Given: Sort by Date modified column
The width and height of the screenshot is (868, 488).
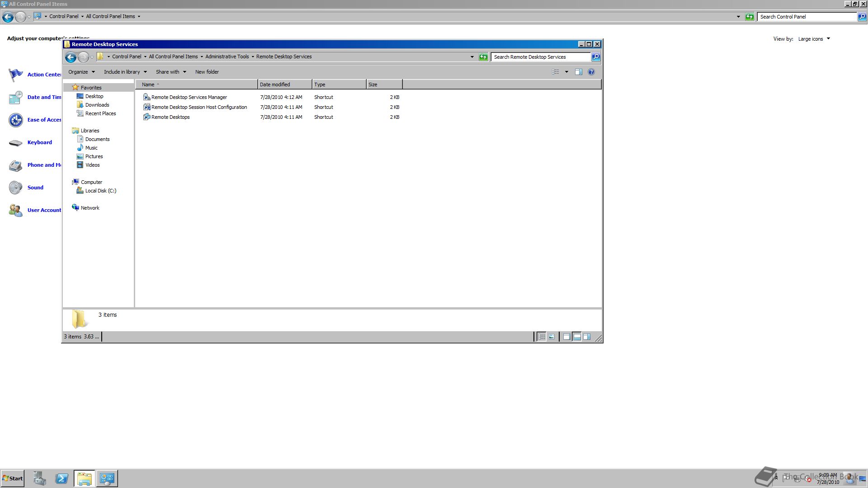Looking at the screenshot, I should pos(285,84).
